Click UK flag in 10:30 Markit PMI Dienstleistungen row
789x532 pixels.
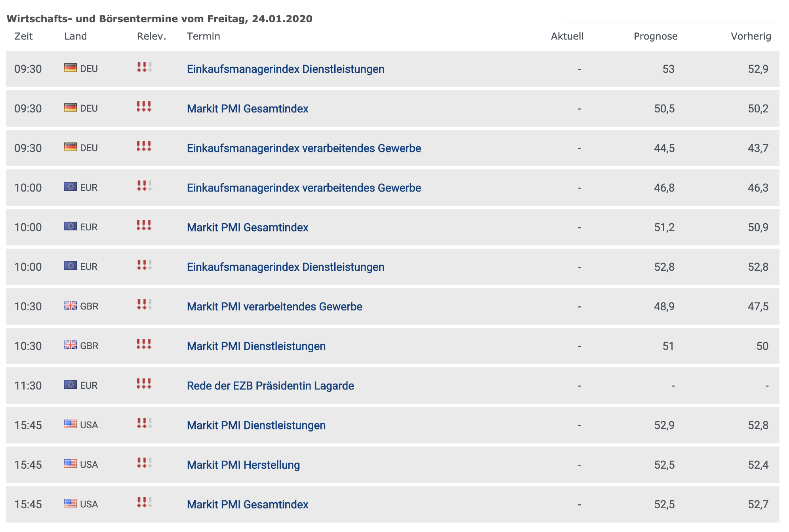point(71,345)
